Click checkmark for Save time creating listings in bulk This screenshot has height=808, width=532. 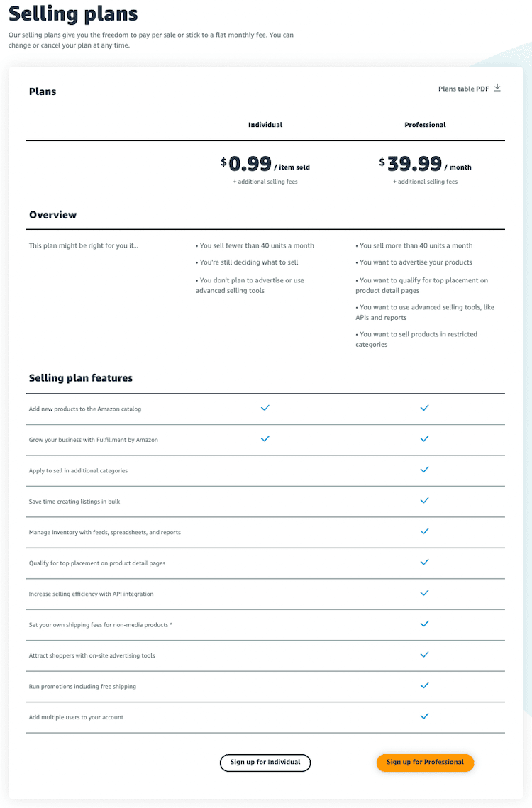[x=425, y=501]
